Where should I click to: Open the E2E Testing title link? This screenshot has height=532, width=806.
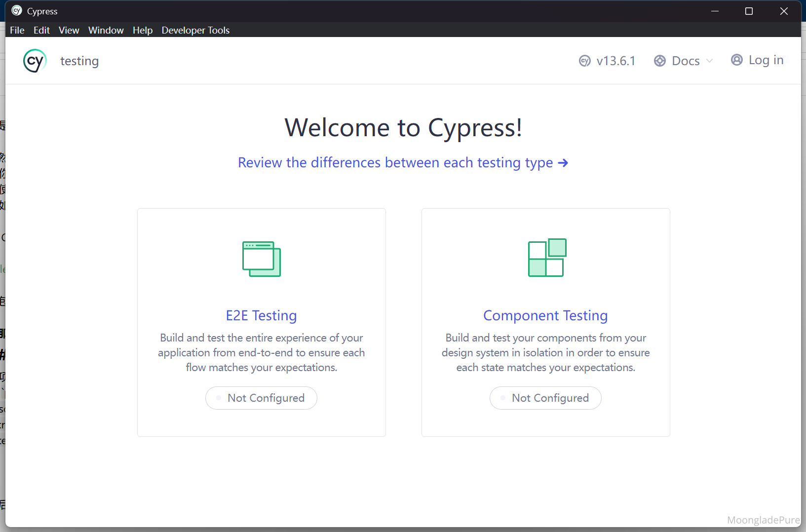261,315
